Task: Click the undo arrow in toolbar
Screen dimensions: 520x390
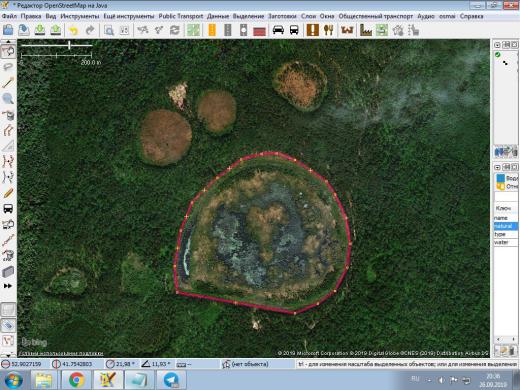Action: point(73,31)
